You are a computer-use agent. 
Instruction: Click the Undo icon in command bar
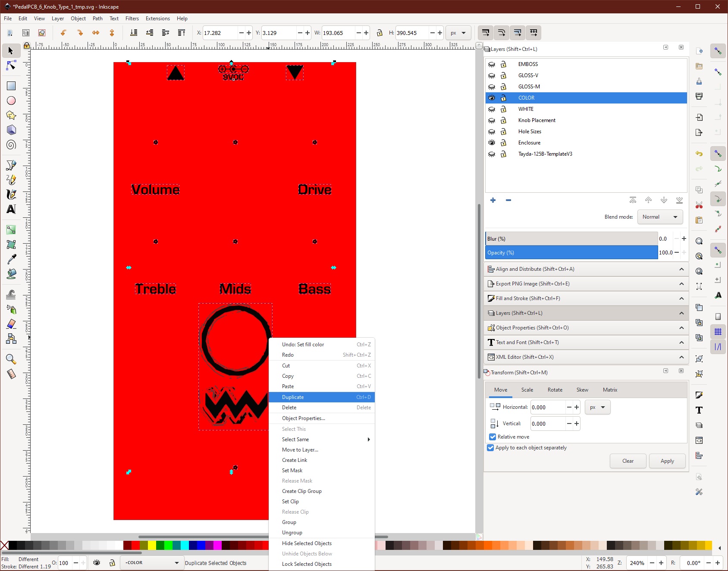pyautogui.click(x=699, y=154)
